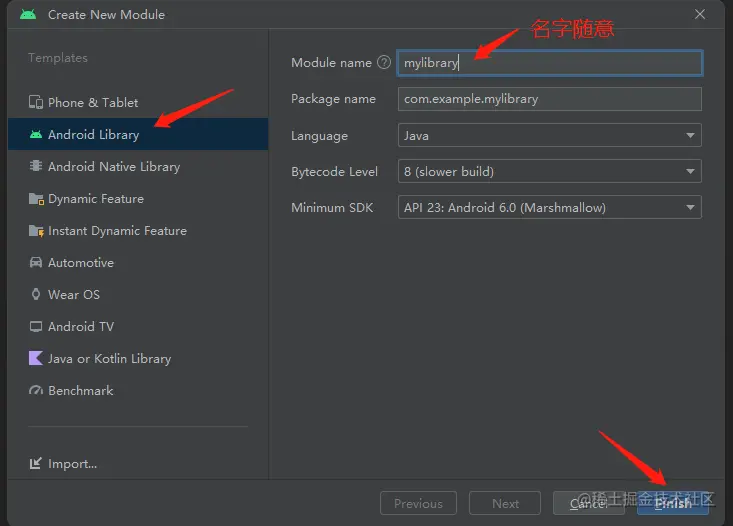Click the Automotive car icon
Screen dimensions: 733x526
36,262
